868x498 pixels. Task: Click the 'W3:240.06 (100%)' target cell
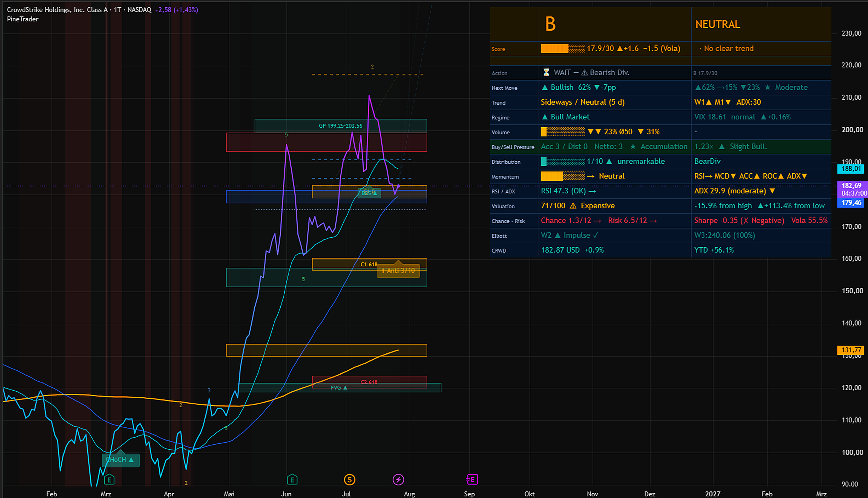click(x=725, y=235)
